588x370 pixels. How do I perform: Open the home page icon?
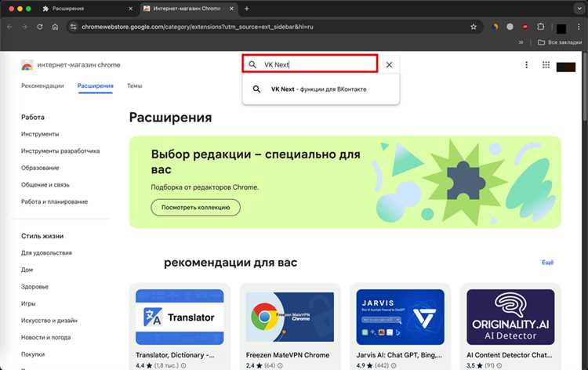point(55,27)
